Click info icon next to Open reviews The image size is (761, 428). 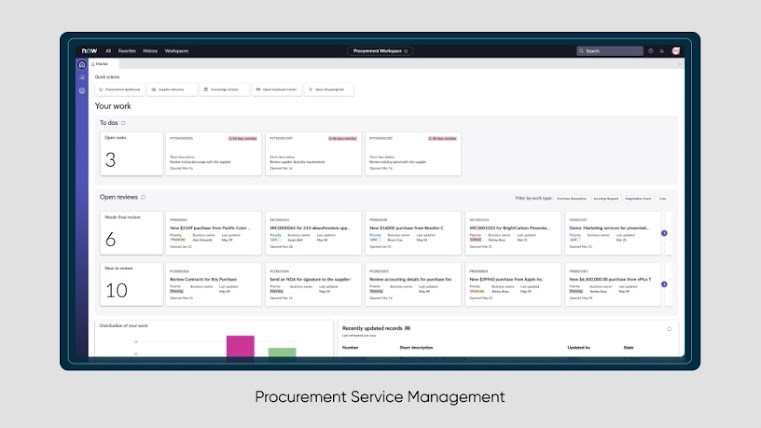[x=143, y=197]
